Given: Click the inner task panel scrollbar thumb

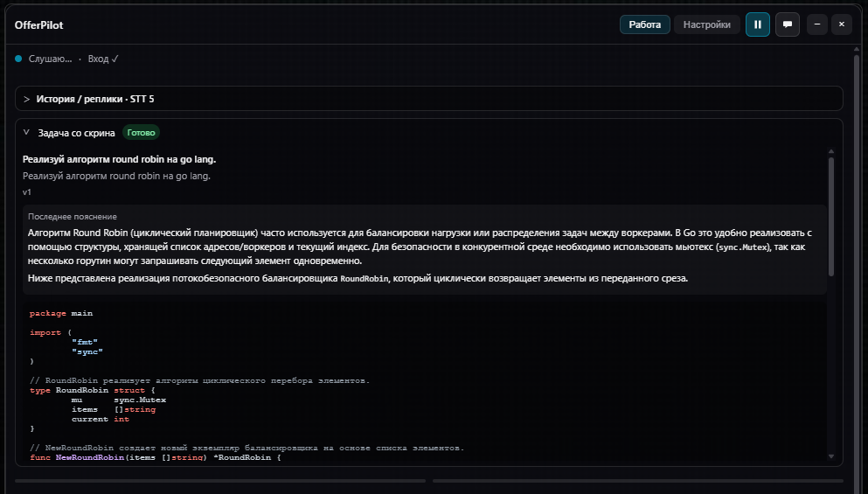Looking at the screenshot, I should (831, 217).
